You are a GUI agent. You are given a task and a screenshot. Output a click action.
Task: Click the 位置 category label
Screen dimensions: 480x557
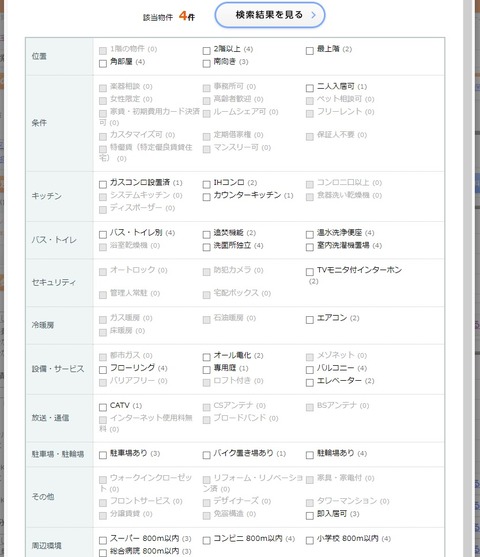click(39, 56)
